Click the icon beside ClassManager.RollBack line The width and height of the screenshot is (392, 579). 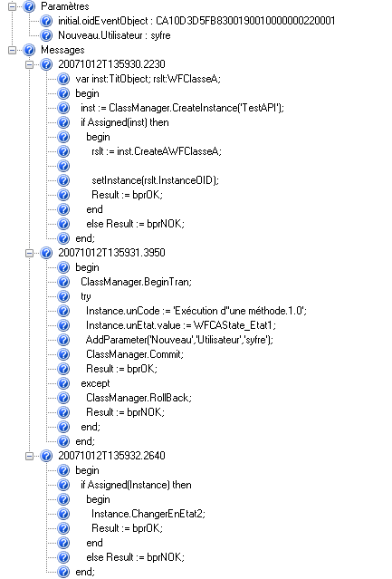tap(63, 398)
